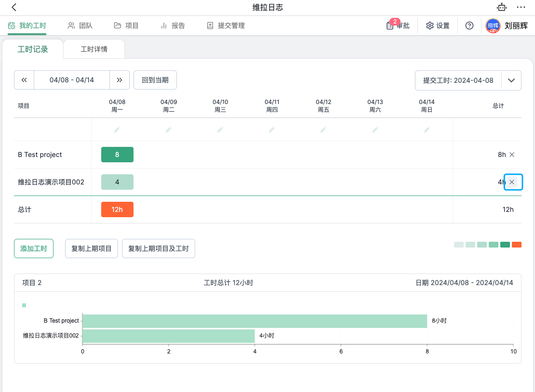Open the 报告 tab
The width and height of the screenshot is (535, 392).
tap(173, 26)
